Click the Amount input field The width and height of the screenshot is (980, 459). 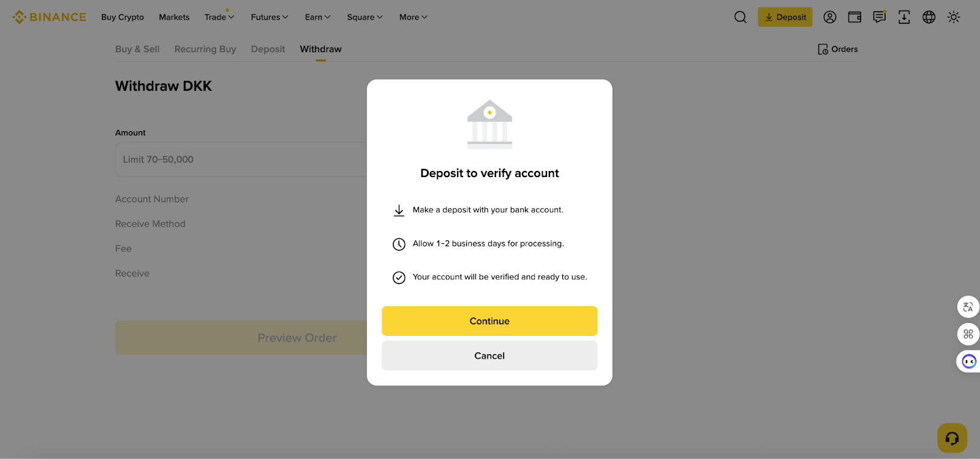(x=239, y=159)
